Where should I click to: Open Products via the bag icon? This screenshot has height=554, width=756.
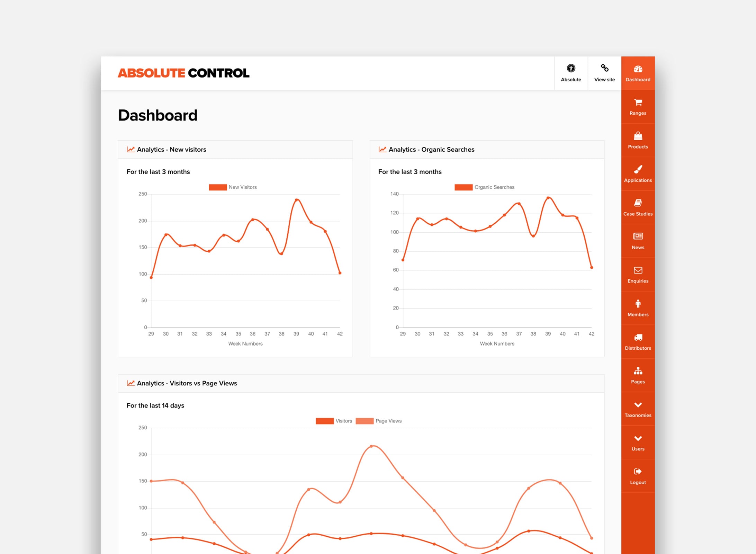pyautogui.click(x=638, y=136)
